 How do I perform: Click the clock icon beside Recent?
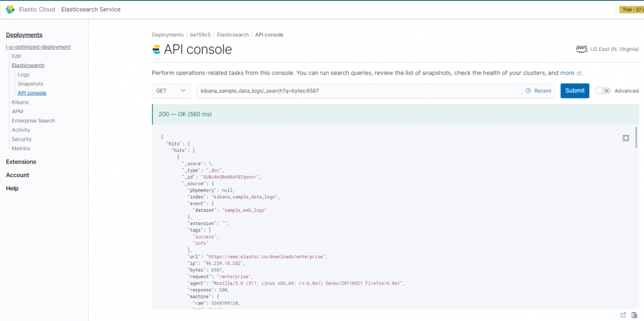528,91
